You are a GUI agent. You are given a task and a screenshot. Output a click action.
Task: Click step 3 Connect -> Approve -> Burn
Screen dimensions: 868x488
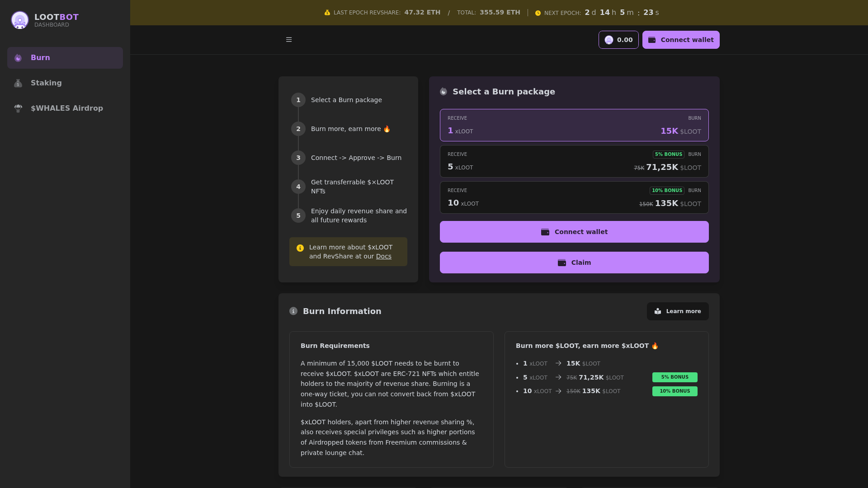point(356,158)
